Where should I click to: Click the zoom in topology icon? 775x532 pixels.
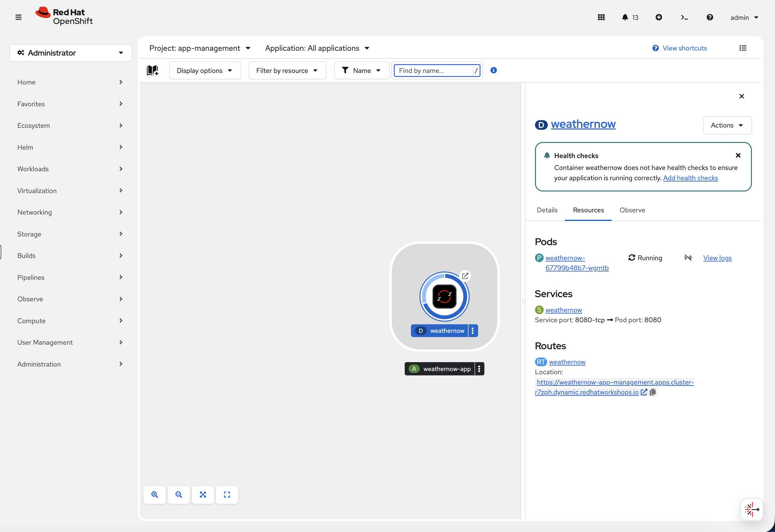point(155,495)
